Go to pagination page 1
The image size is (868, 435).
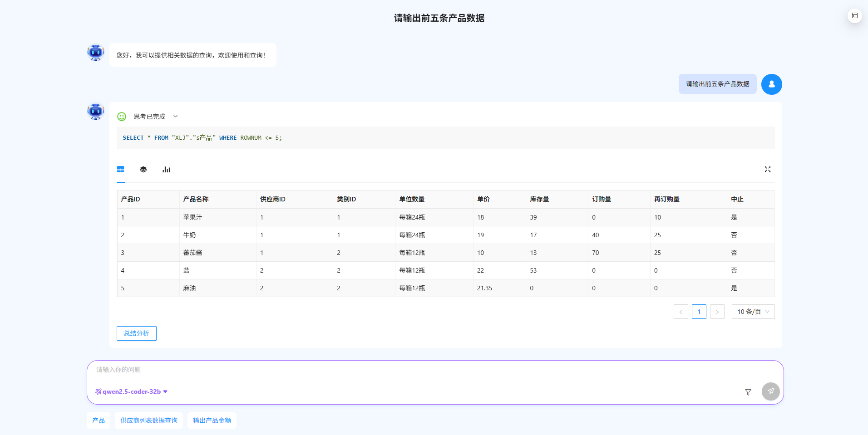click(699, 312)
